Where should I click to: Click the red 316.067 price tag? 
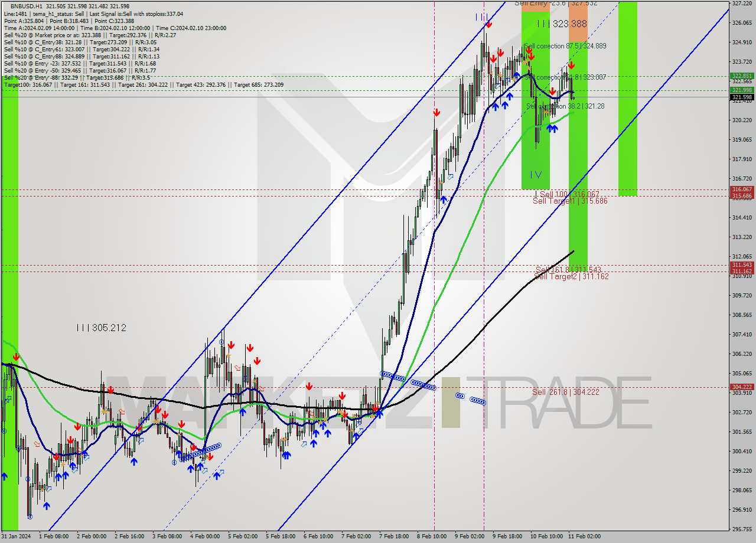tap(742, 189)
